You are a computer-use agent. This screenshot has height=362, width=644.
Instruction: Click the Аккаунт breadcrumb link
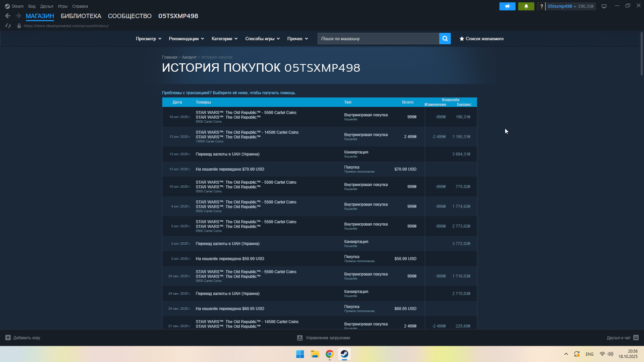189,57
